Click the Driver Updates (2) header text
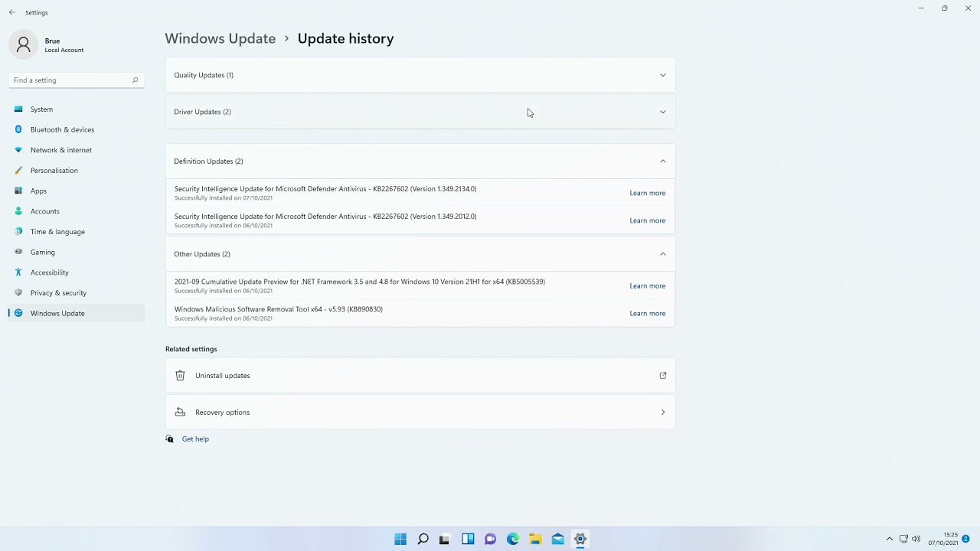 (202, 112)
